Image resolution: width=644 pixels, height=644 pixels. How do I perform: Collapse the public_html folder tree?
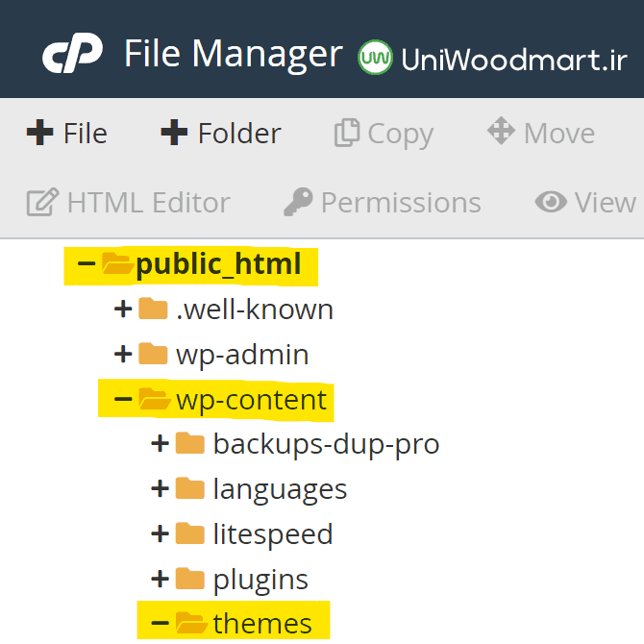(87, 263)
